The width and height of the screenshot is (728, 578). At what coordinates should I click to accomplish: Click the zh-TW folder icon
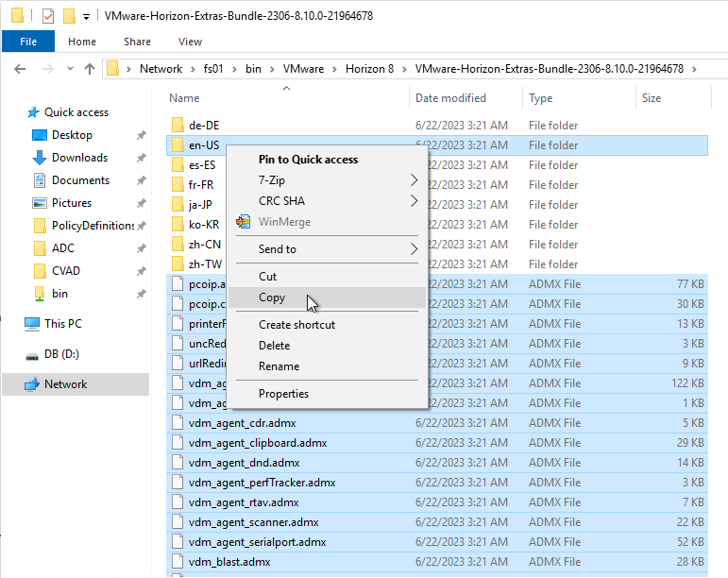click(178, 264)
